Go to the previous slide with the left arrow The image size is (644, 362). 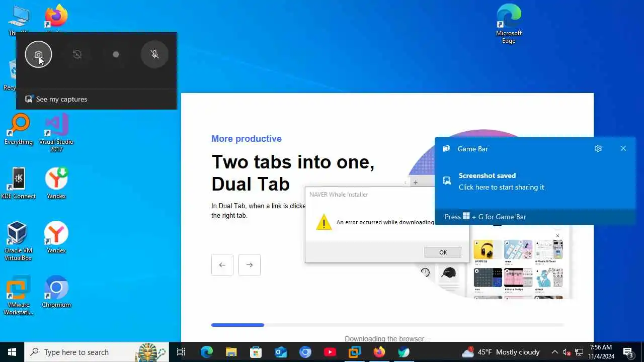pos(222,265)
